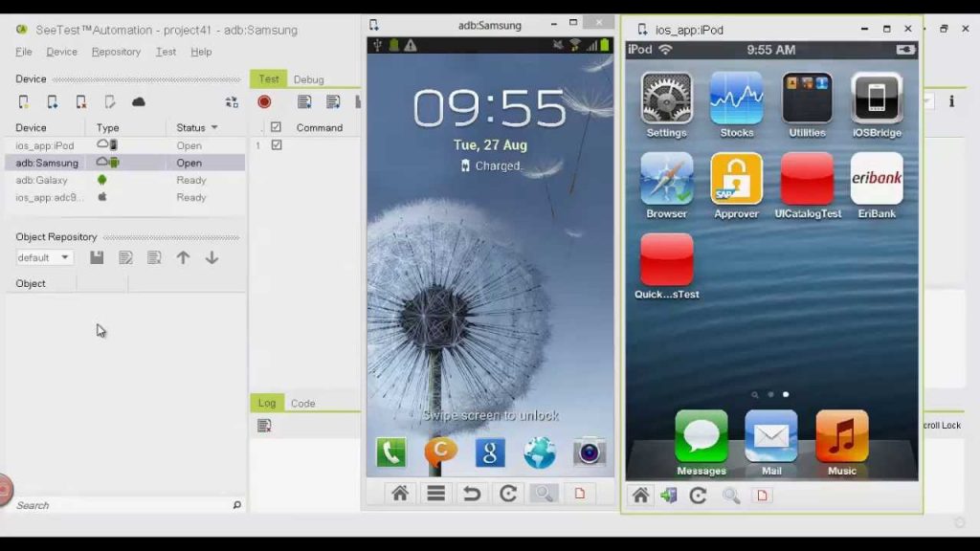Click the first script icon right of record button

[304, 101]
